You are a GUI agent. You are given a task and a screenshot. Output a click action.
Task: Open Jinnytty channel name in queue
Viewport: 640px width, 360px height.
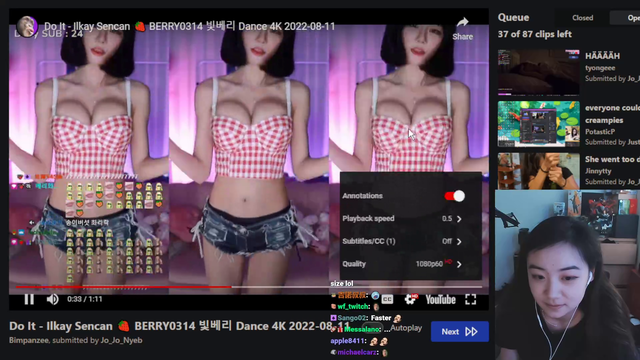coord(598,171)
